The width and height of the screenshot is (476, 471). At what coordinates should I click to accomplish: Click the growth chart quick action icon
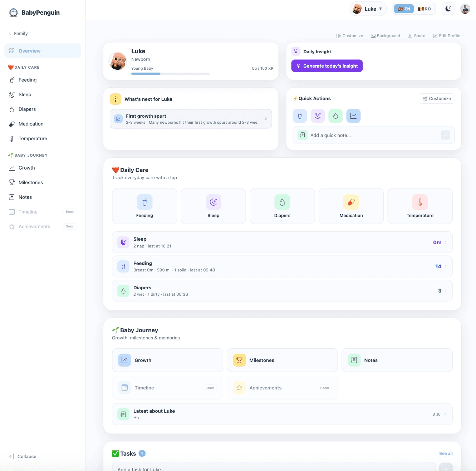tap(353, 116)
